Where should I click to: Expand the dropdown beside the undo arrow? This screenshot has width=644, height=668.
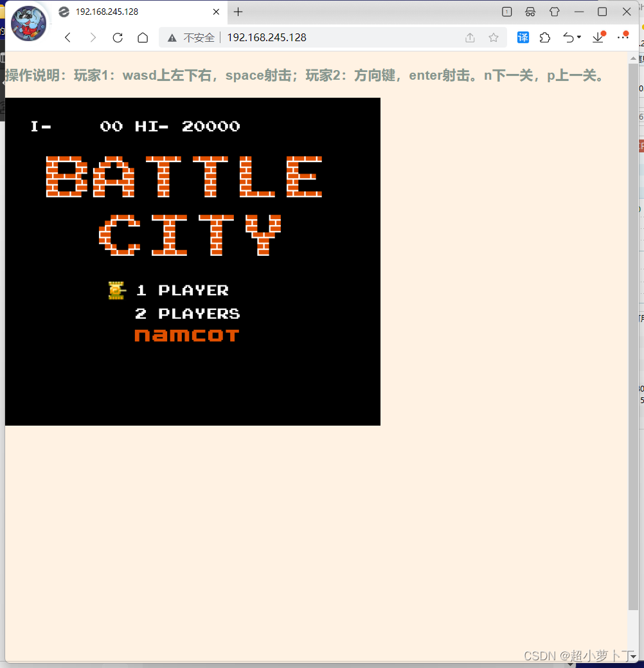(x=579, y=37)
